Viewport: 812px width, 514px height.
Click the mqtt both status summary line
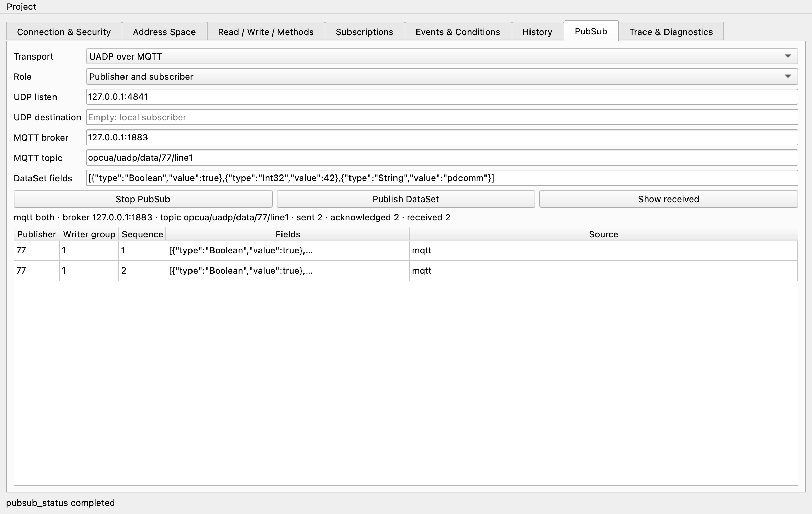tap(232, 217)
